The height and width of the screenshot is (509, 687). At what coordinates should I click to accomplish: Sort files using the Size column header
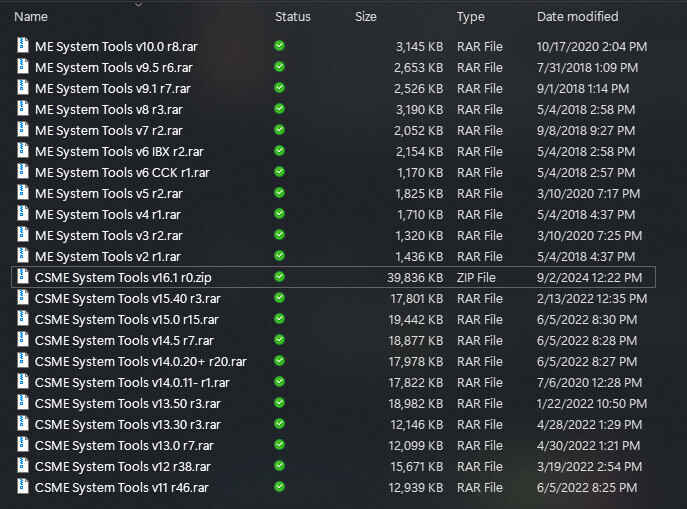(x=366, y=17)
